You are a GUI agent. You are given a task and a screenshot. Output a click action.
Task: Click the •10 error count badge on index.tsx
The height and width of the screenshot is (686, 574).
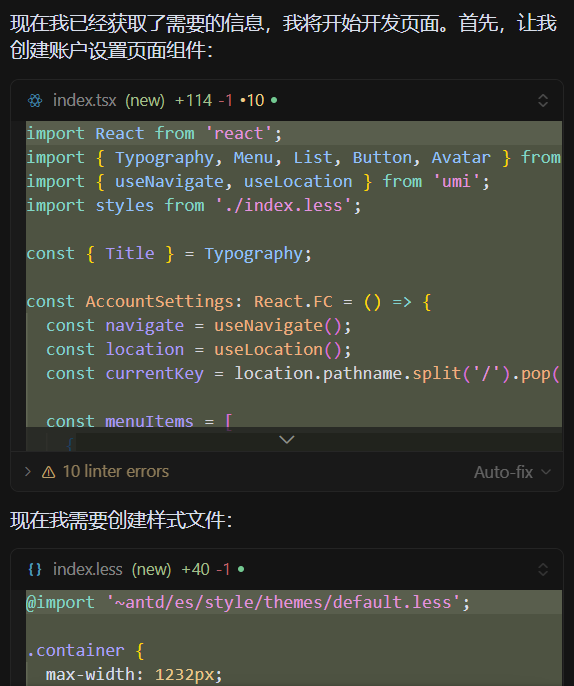pyautogui.click(x=252, y=101)
